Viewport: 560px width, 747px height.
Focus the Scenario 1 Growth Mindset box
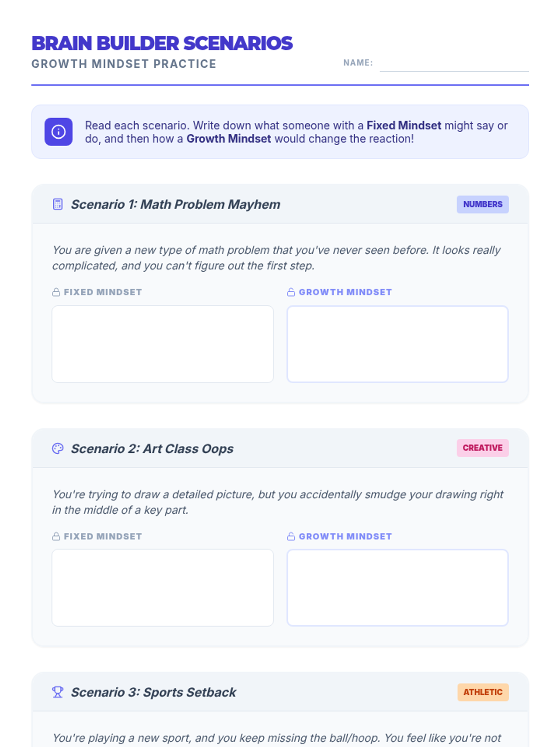(x=398, y=344)
